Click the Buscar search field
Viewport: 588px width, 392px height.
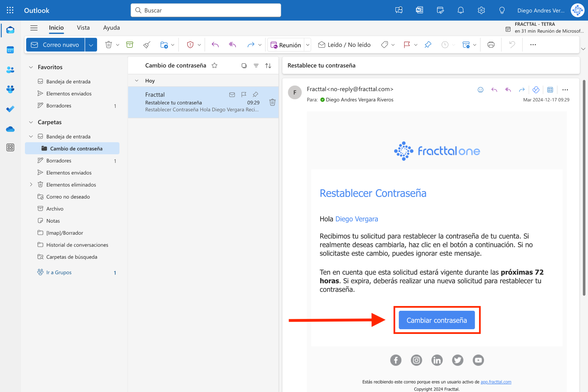[x=206, y=10]
